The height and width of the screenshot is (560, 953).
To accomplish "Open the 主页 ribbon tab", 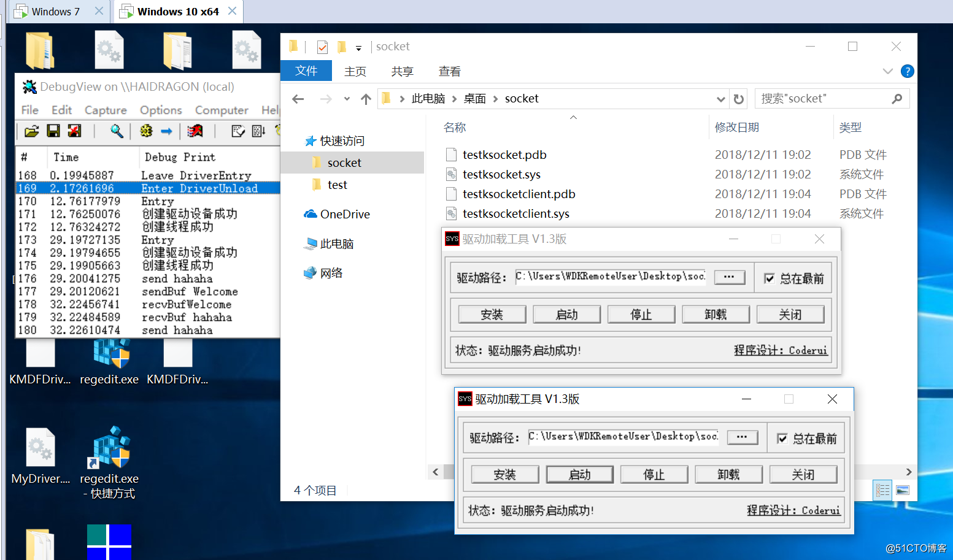I will tap(355, 71).
